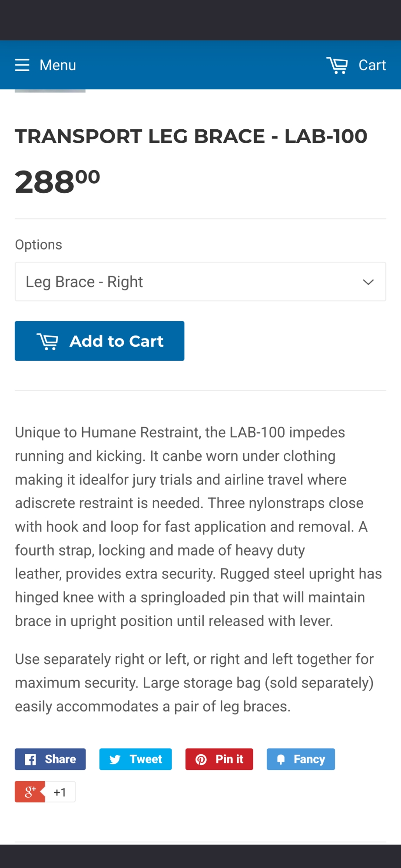Click the Options field label
Image resolution: width=401 pixels, height=868 pixels.
click(39, 245)
